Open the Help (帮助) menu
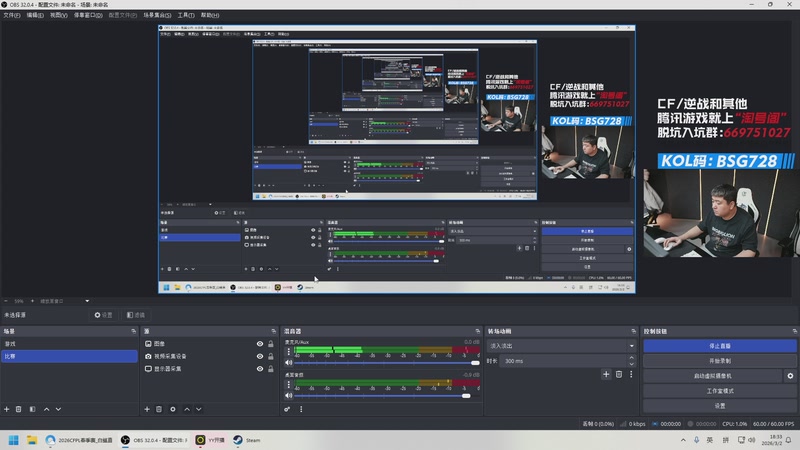Image resolution: width=800 pixels, height=450 pixels. coord(210,15)
